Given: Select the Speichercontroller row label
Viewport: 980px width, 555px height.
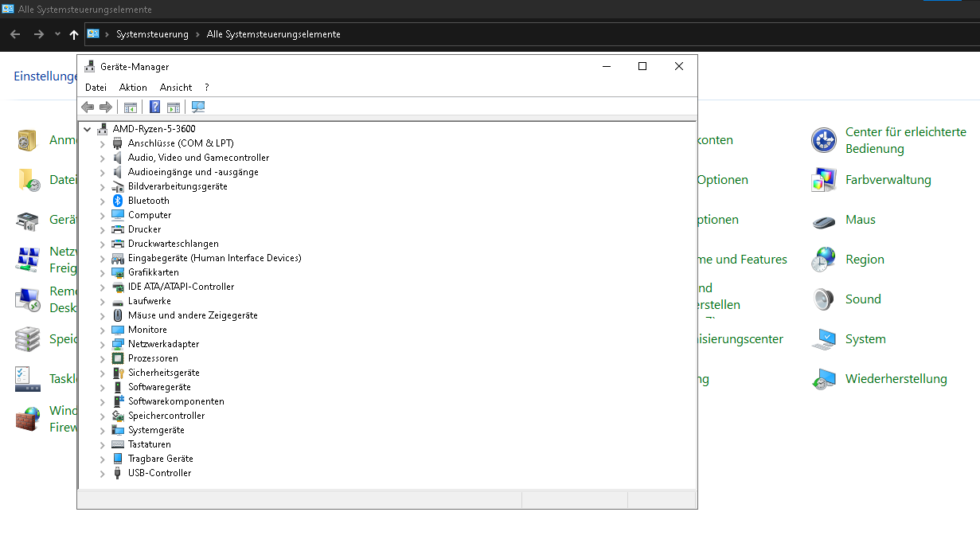Looking at the screenshot, I should click(x=166, y=416).
